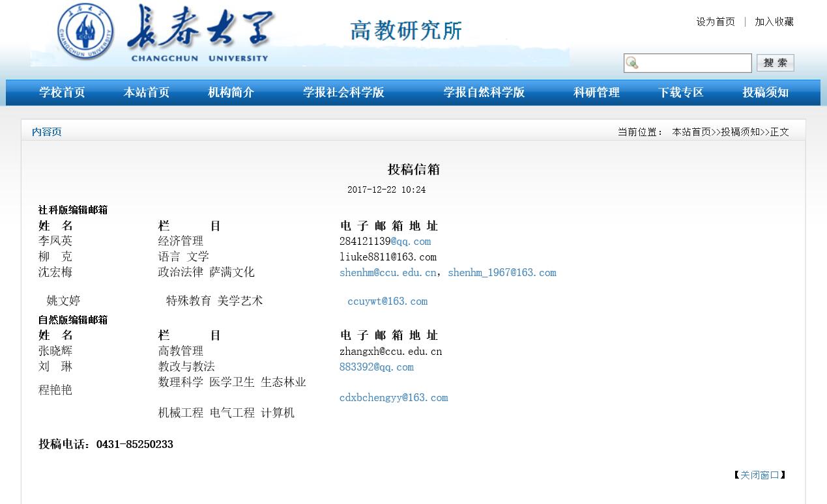
Task: Select 学报自然科学版 in the nav bar
Action: click(x=484, y=92)
